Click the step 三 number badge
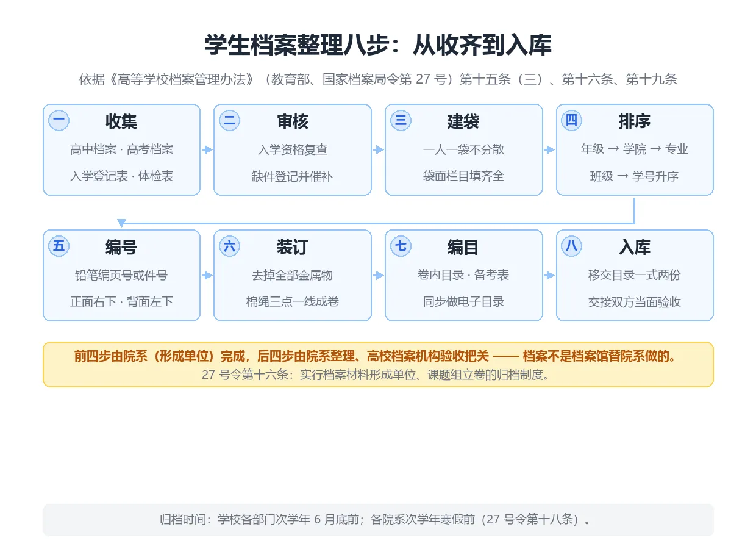 (x=401, y=120)
